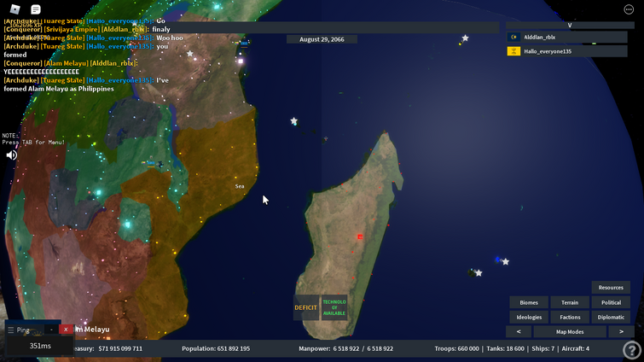Image resolution: width=644 pixels, height=362 pixels.
Task: Open the three-dots options menu
Action: coord(629,9)
